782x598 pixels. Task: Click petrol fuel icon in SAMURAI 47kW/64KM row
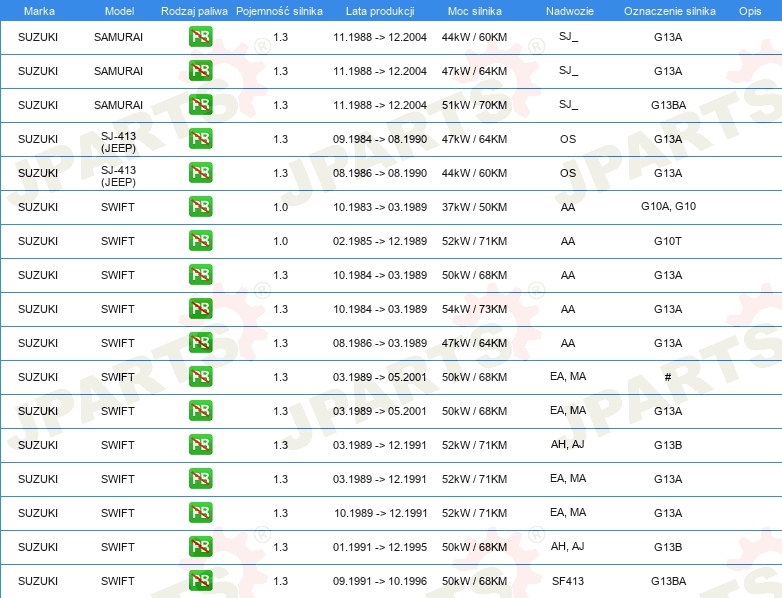click(200, 71)
